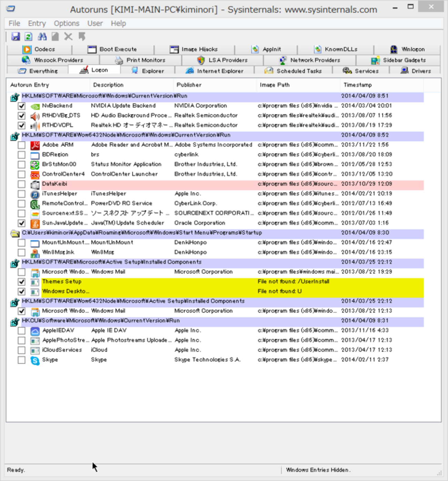Click the Find binoculars icon
Viewport: 448px width, 481px height.
(x=42, y=37)
